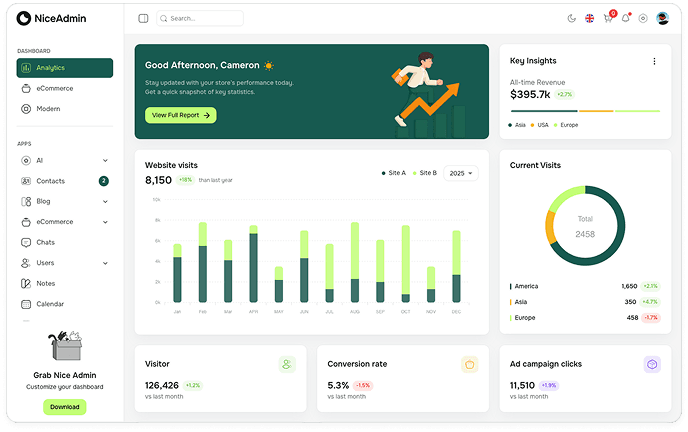688x432 pixels.
Task: Collapse the sidebar using the panel icon
Action: pyautogui.click(x=143, y=18)
